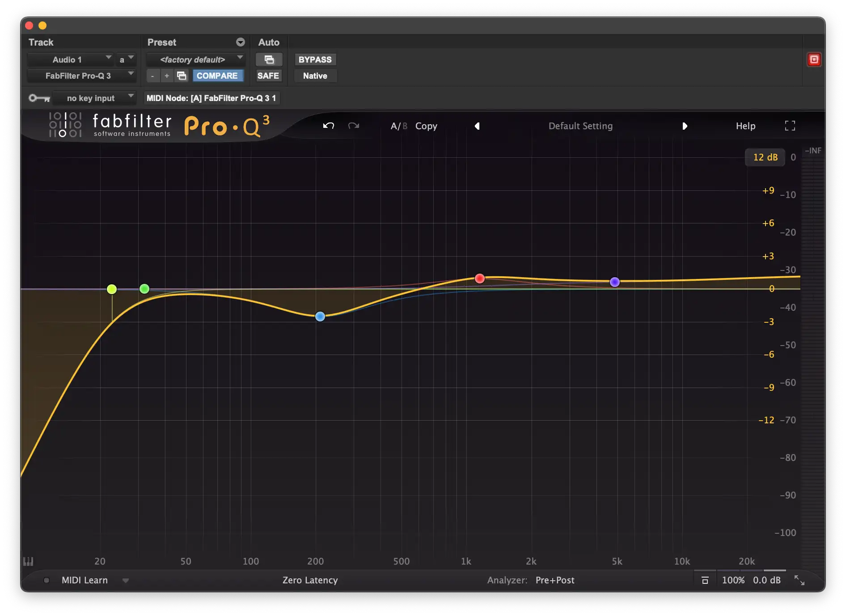Show the piano keyboard display icon
The image size is (846, 616).
pos(28,561)
